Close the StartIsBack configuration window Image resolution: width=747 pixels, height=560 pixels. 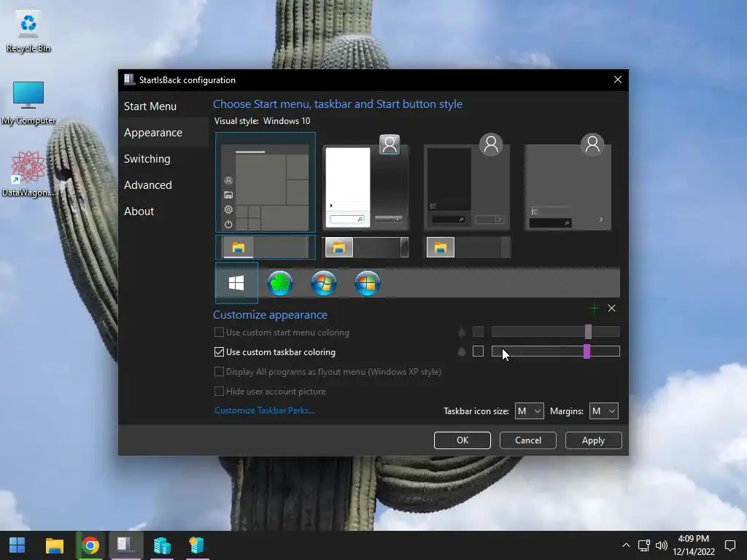click(617, 79)
